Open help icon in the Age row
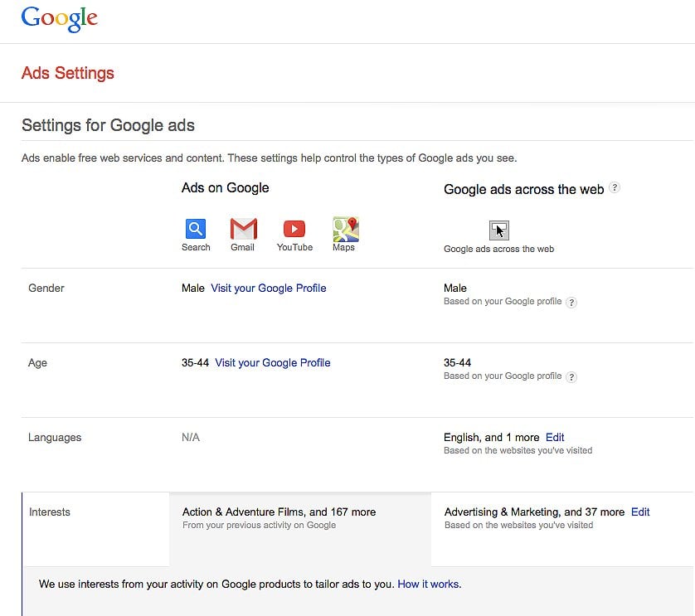The height and width of the screenshot is (616, 695). [571, 377]
